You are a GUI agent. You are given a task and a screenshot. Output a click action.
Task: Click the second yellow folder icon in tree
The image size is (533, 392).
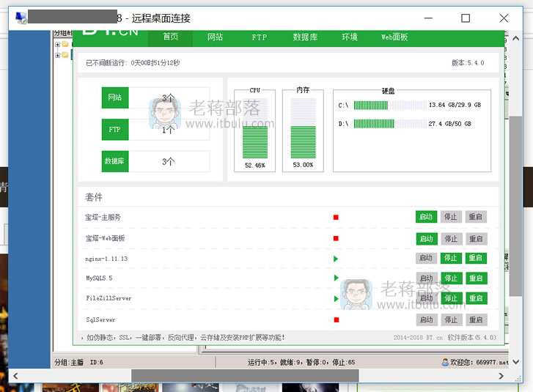coord(65,55)
